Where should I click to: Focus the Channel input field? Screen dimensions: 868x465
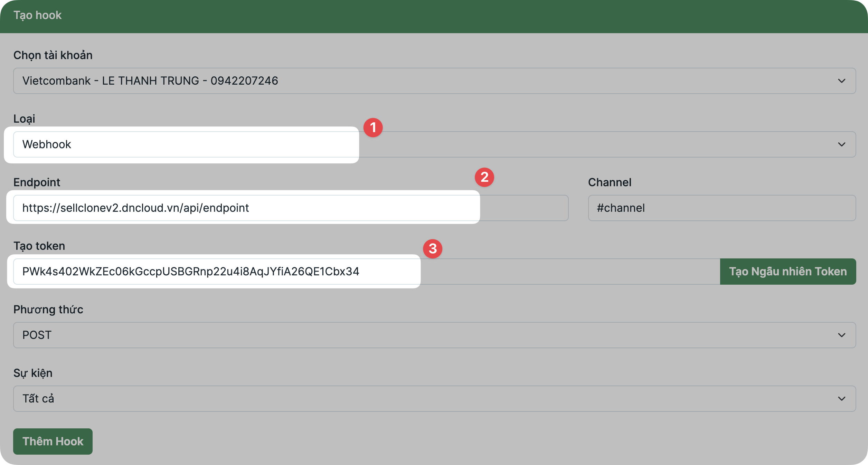click(722, 208)
